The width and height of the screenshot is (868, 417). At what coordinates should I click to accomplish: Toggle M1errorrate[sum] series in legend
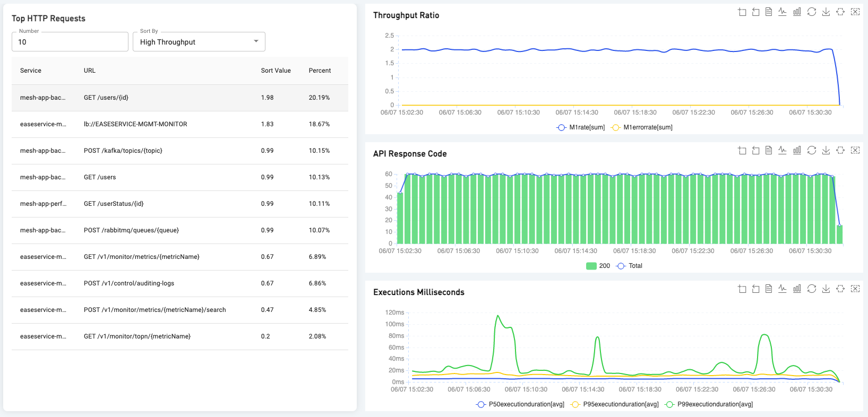[x=642, y=127]
